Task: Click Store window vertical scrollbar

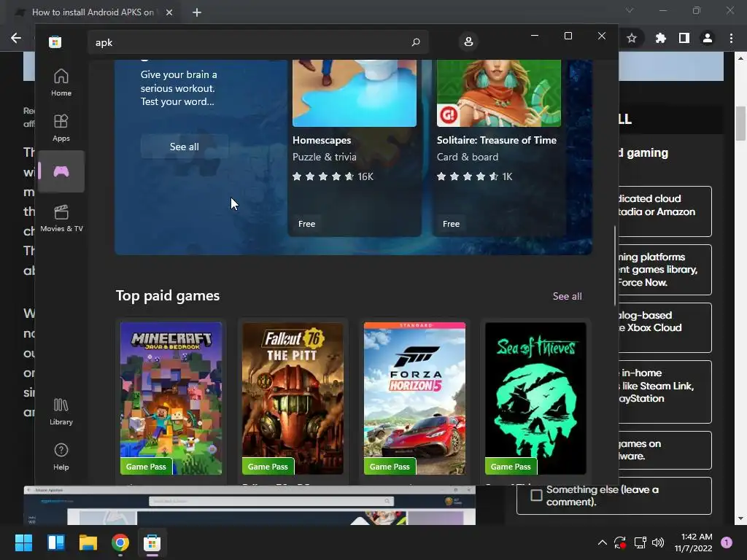Action: [614, 265]
